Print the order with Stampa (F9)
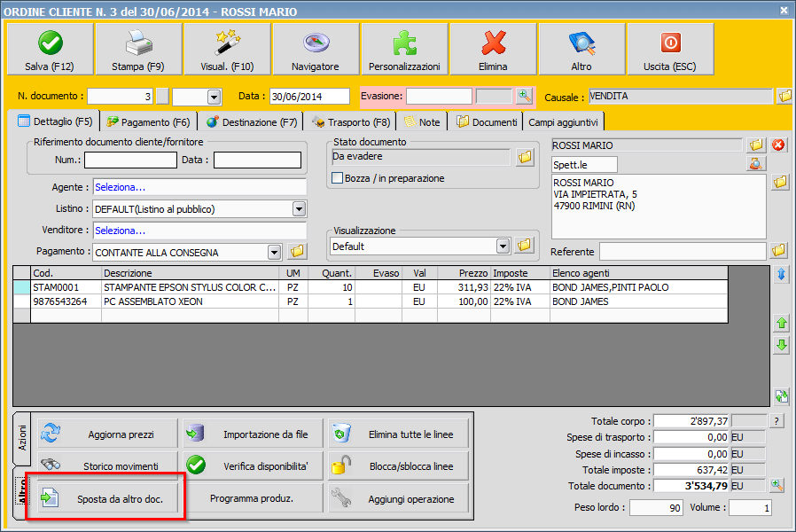 [x=138, y=49]
